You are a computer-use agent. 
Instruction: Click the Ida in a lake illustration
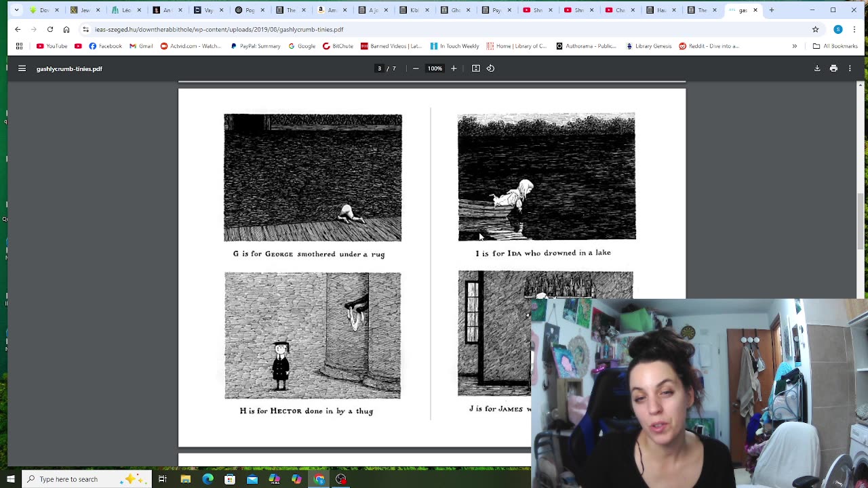(547, 177)
